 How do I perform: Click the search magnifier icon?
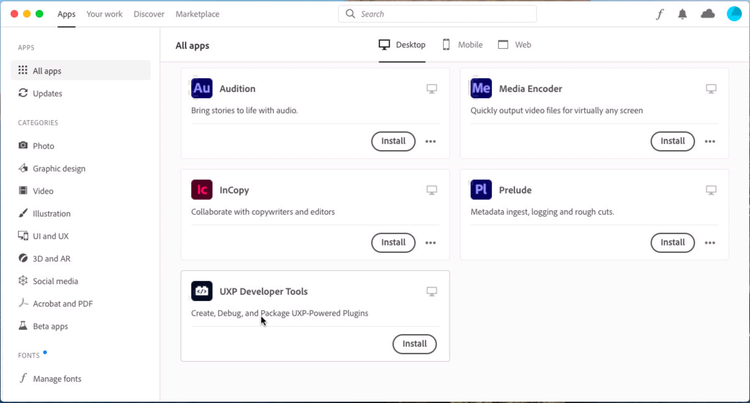click(x=351, y=14)
